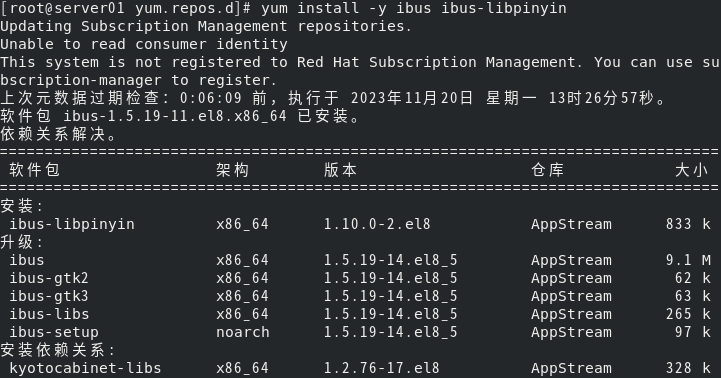Click the 软件包 column header
This screenshot has width=721, height=378.
[34, 170]
